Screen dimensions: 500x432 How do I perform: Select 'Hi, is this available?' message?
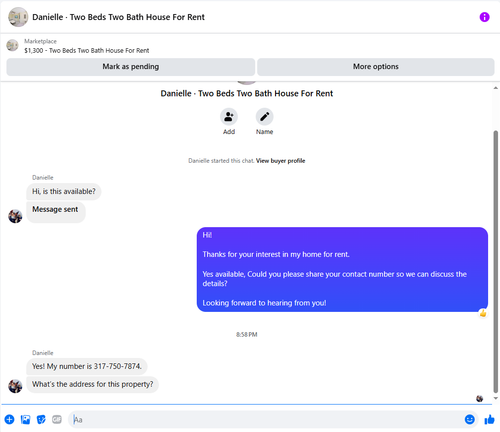click(64, 191)
